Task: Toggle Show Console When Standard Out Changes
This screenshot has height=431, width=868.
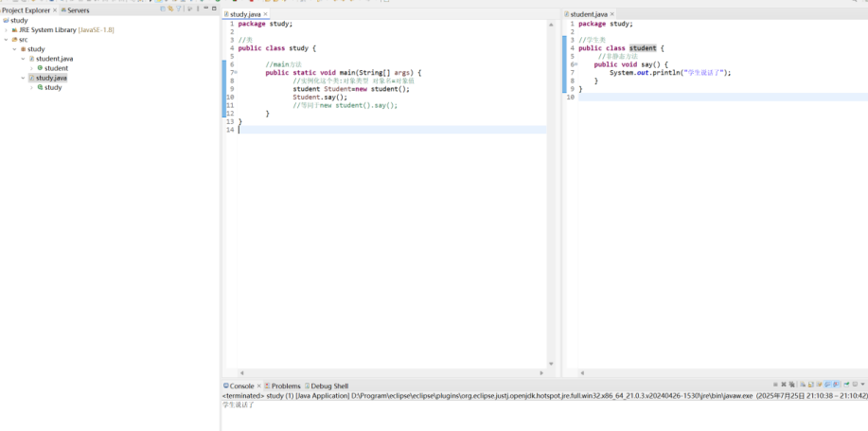Action: [827, 384]
